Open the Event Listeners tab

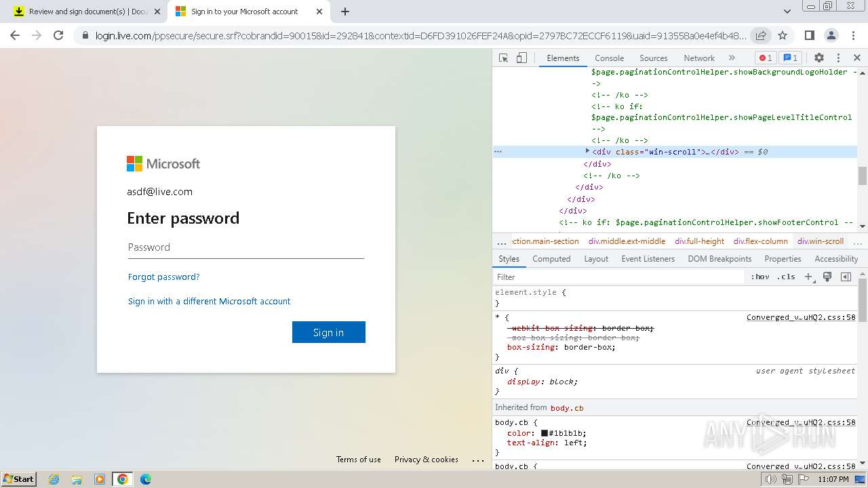point(648,259)
